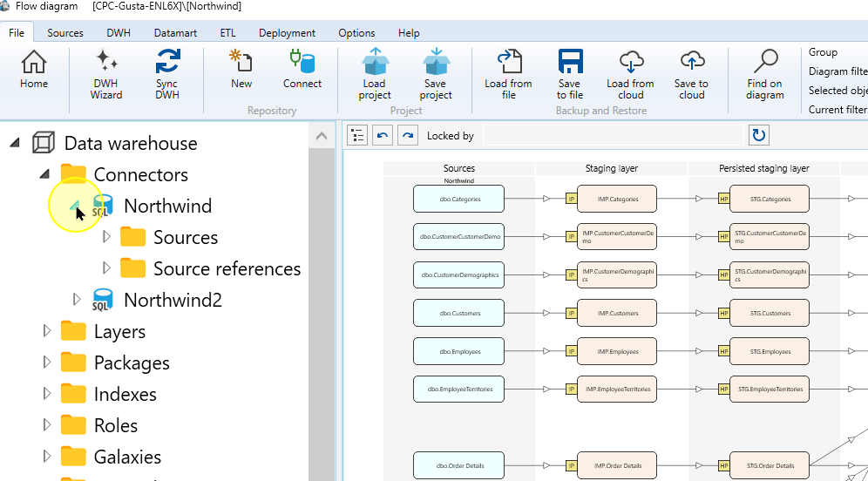Expand the Galaxies folder
868x481 pixels.
tap(47, 457)
